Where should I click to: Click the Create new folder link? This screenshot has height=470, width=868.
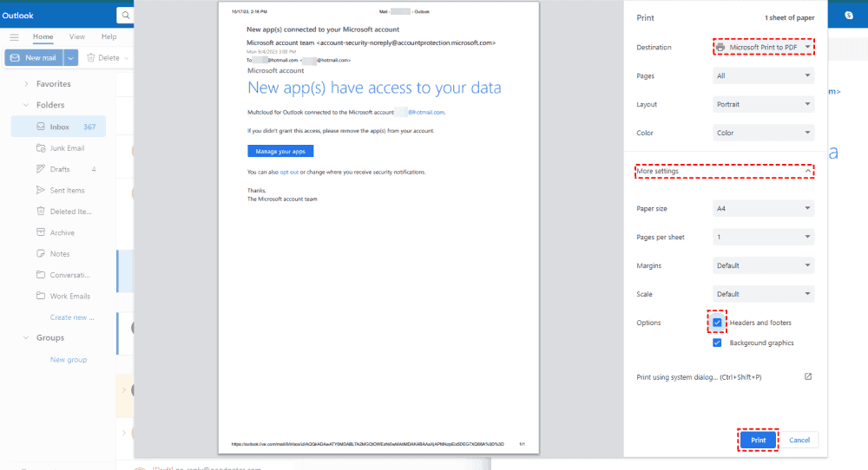tap(72, 317)
